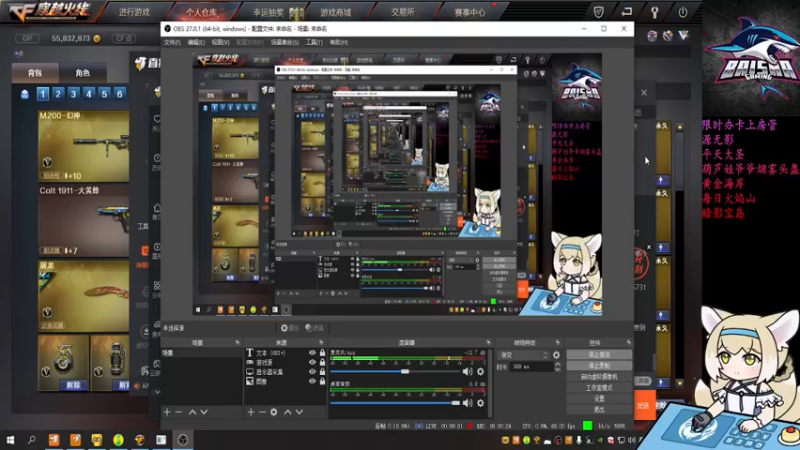The height and width of the screenshot is (450, 800).
Task: Open Windows Start menu
Action: [10, 440]
